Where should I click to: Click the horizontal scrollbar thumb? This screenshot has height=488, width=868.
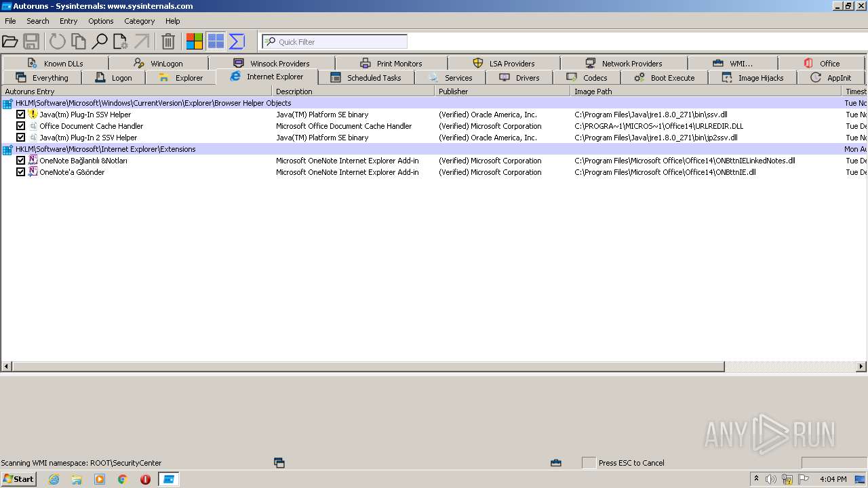coord(368,367)
